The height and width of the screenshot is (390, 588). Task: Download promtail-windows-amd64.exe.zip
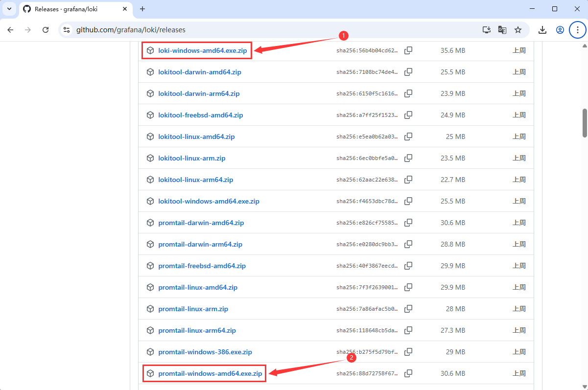tap(210, 373)
